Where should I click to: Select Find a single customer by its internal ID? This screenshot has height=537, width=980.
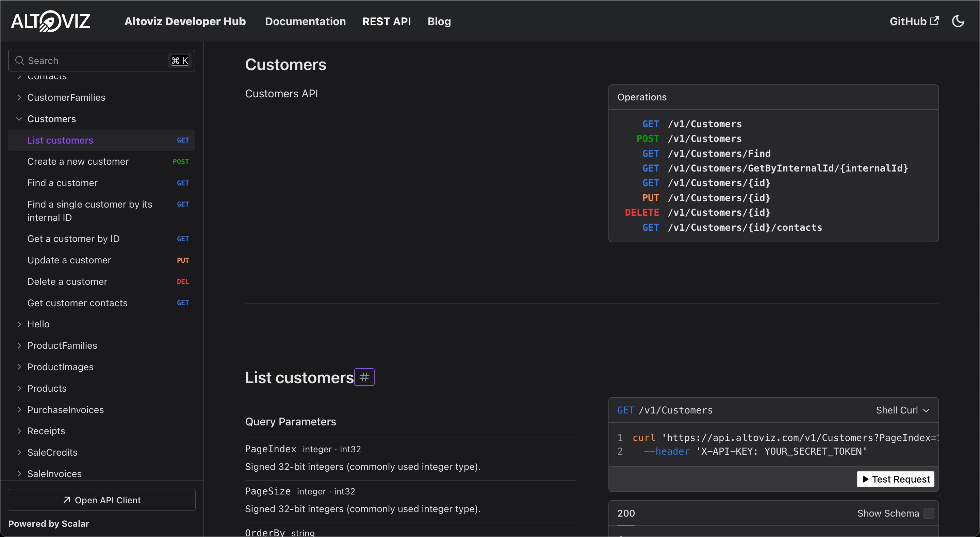(102, 211)
